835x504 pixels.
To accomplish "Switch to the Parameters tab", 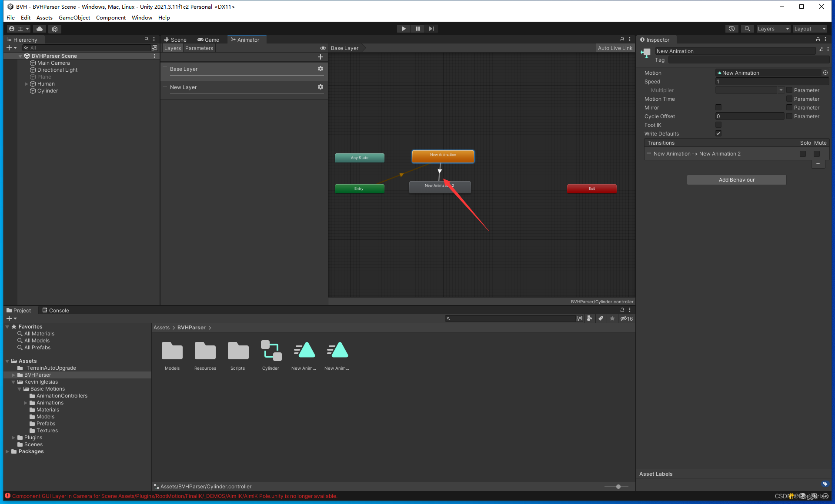I will click(x=199, y=48).
